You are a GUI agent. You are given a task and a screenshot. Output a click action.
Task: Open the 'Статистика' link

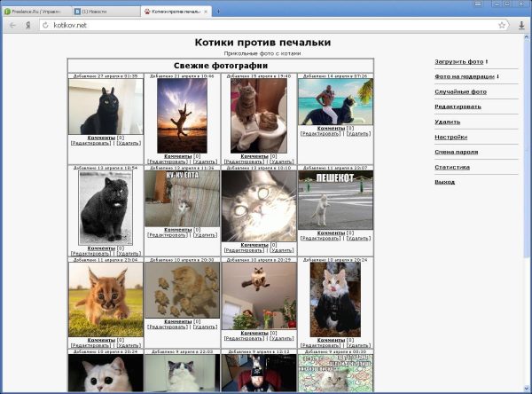point(452,167)
